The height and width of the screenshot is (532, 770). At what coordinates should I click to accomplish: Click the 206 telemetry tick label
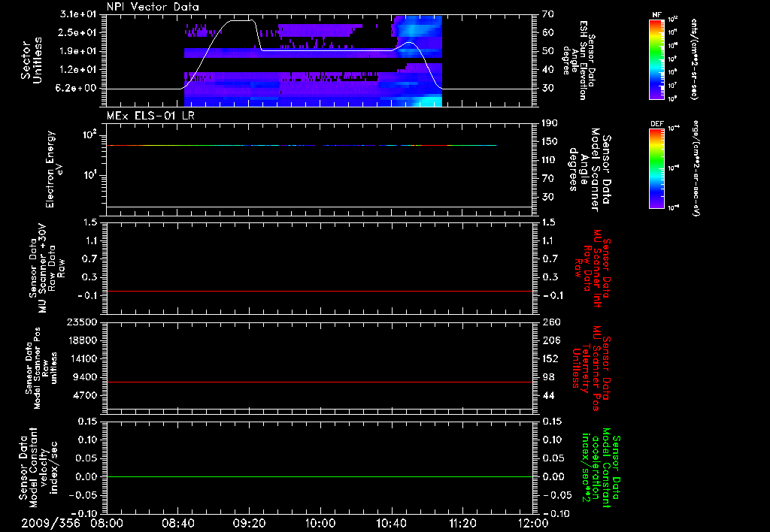[x=551, y=340]
